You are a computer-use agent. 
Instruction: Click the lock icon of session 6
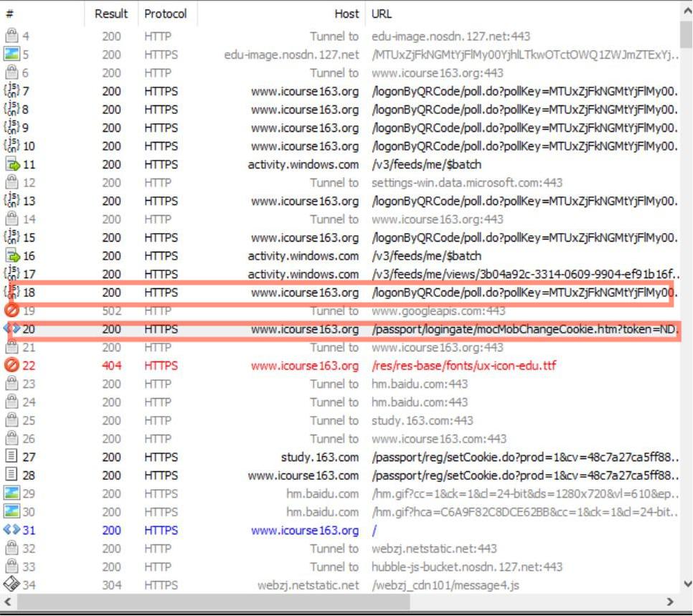[11, 72]
